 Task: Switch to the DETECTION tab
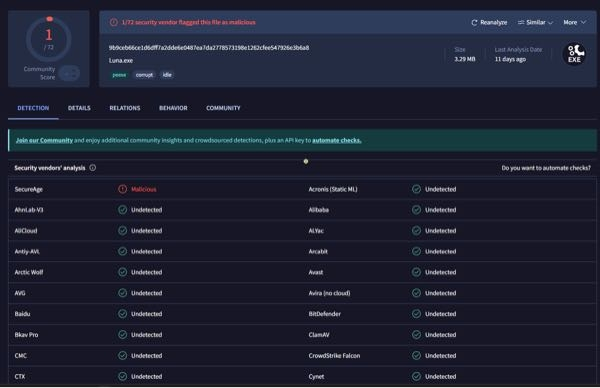coord(33,108)
